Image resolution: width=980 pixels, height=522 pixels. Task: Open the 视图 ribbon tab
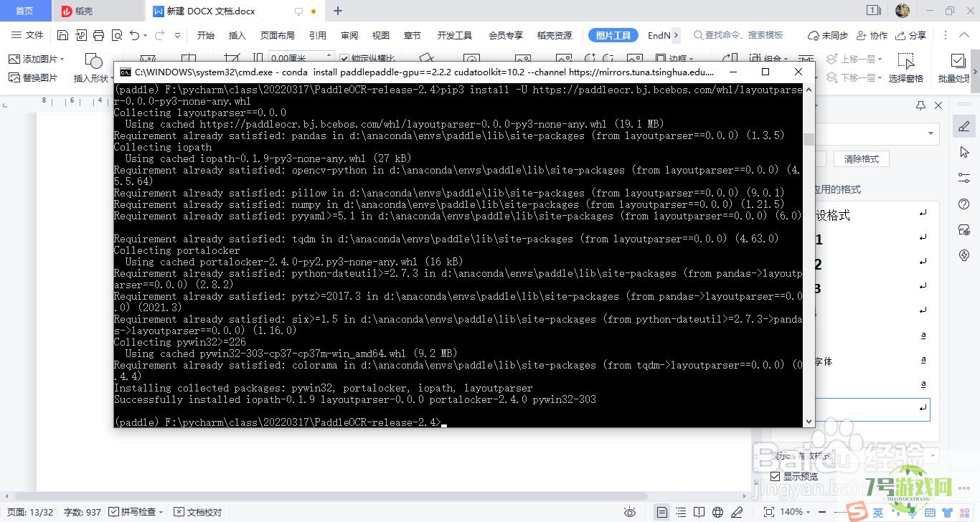[381, 35]
